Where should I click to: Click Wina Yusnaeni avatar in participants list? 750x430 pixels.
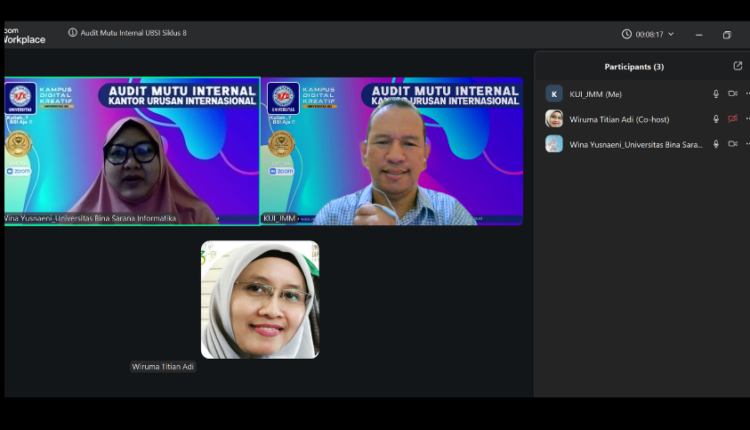point(554,143)
